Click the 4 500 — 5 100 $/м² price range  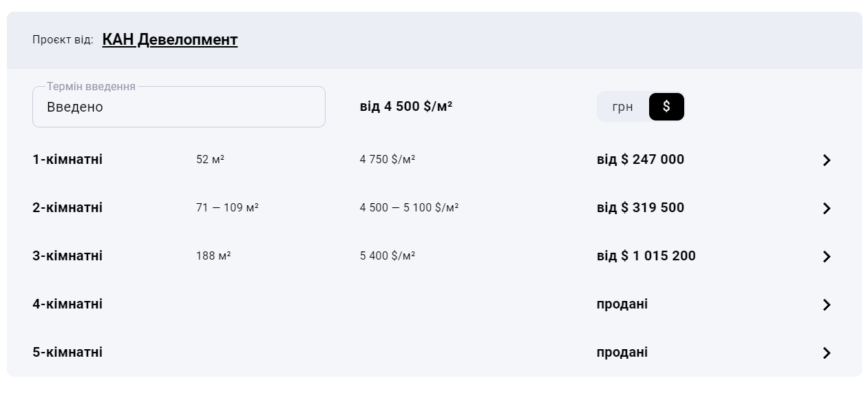[409, 208]
